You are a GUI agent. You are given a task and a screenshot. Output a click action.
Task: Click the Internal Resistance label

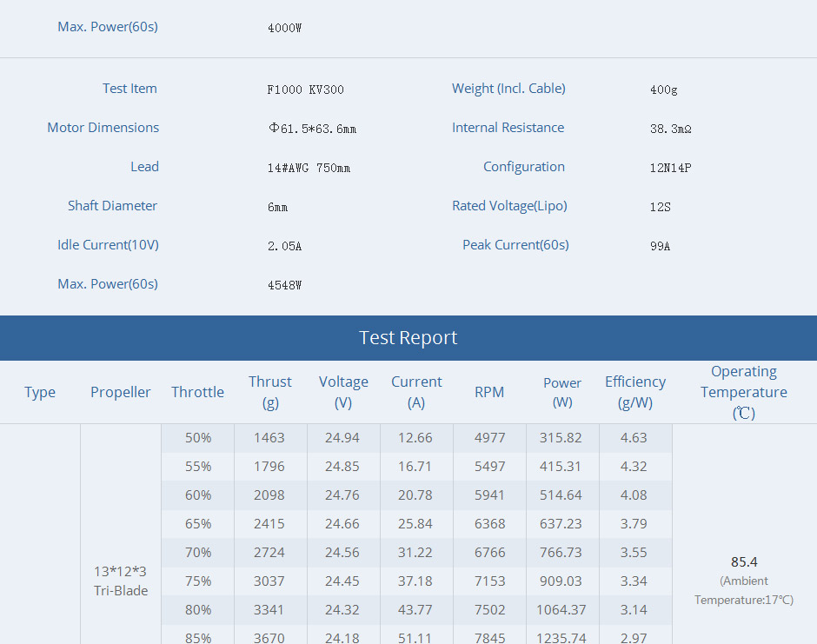(x=508, y=128)
